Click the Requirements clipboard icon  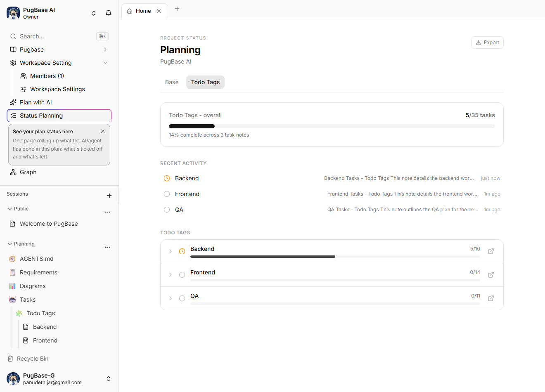[12, 272]
